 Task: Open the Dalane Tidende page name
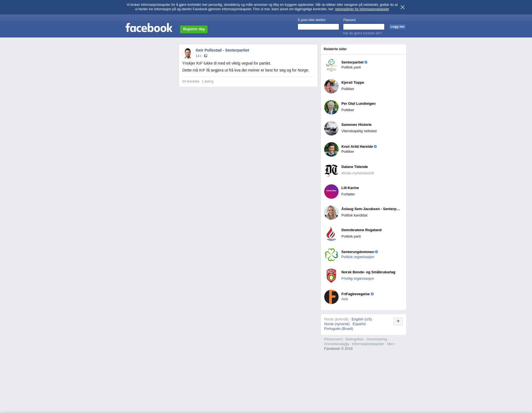click(x=355, y=167)
